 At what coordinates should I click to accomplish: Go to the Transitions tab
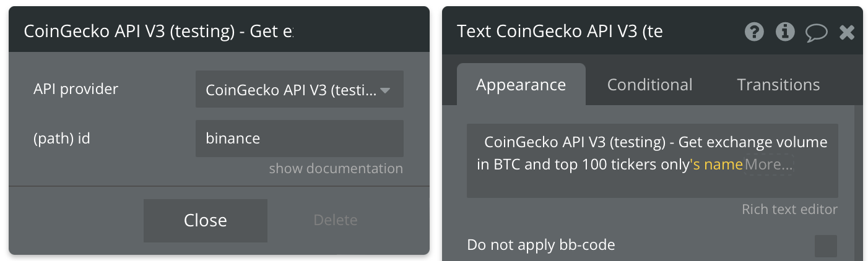click(778, 85)
